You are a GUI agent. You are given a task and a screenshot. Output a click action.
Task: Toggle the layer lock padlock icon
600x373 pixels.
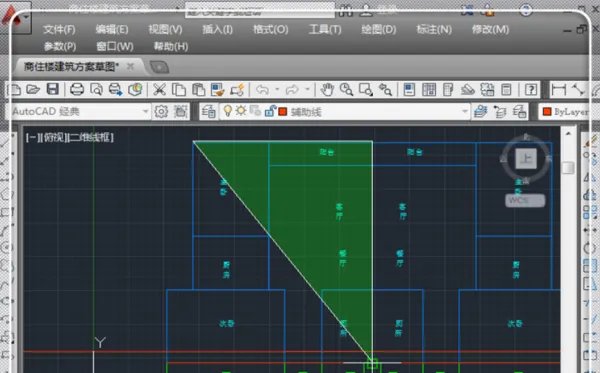270,111
